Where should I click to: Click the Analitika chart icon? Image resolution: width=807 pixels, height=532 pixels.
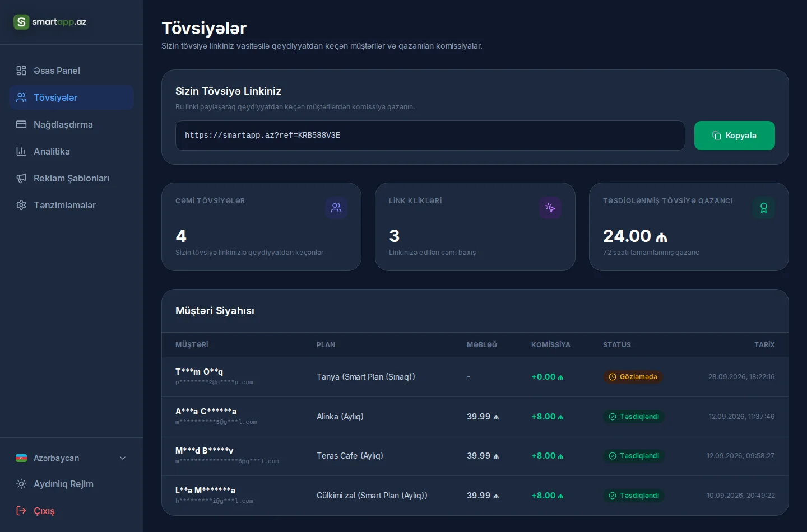pyautogui.click(x=21, y=151)
